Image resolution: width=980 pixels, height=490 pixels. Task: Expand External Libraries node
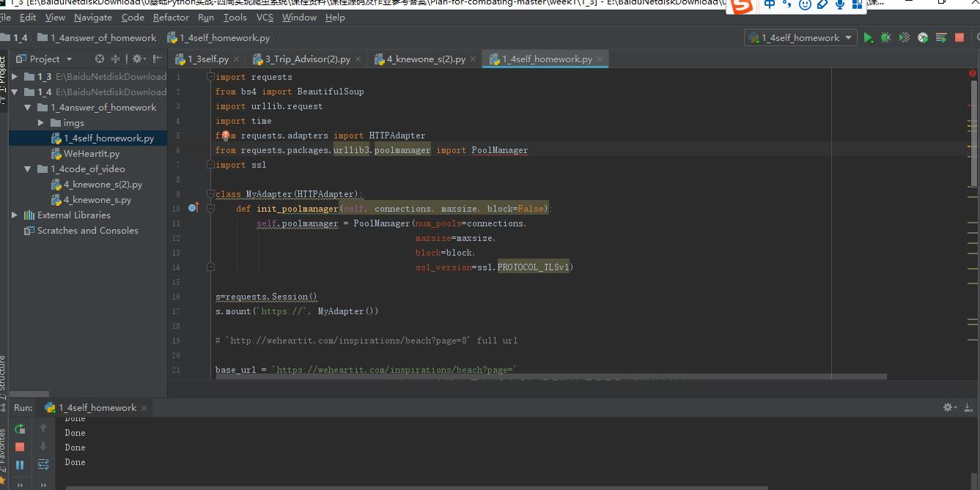15,215
